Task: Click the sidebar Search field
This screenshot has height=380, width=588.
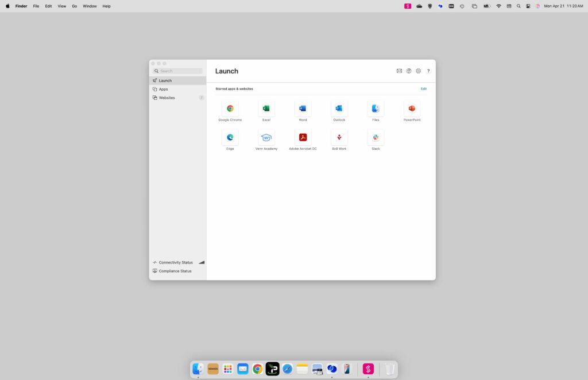Action: click(179, 71)
